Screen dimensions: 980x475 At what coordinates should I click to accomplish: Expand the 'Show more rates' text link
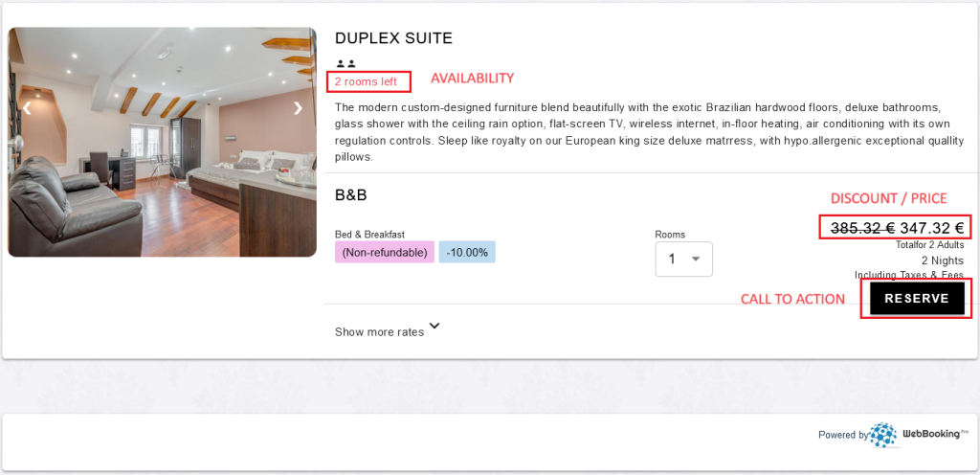click(379, 332)
